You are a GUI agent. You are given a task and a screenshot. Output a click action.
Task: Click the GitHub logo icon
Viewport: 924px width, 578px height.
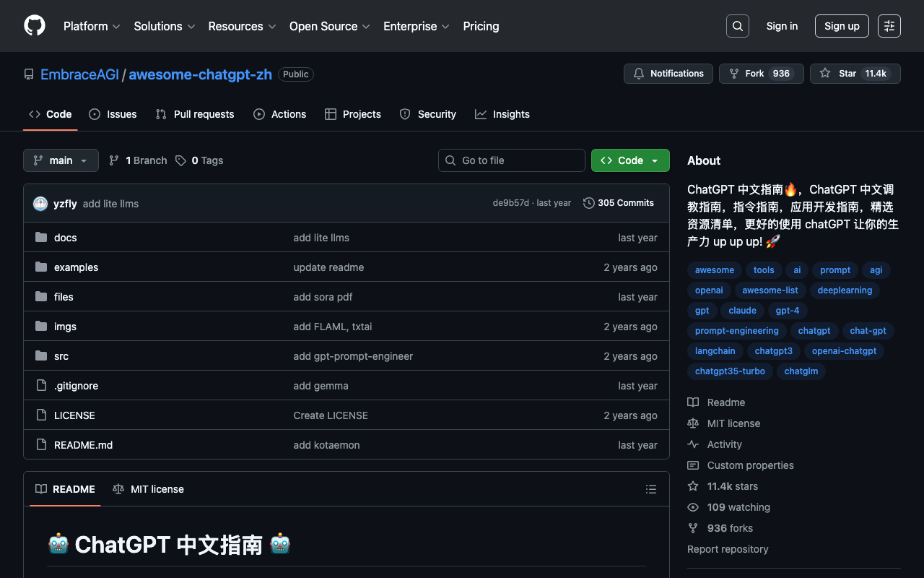[35, 26]
